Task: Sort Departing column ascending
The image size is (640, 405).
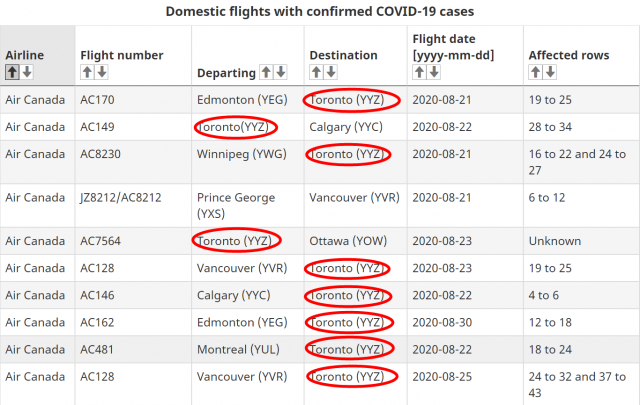Action: (x=266, y=72)
